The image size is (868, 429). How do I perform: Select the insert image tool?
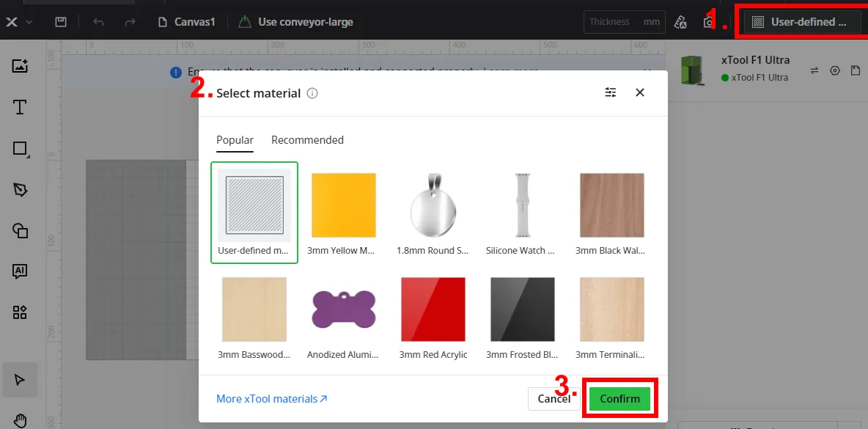pos(20,66)
